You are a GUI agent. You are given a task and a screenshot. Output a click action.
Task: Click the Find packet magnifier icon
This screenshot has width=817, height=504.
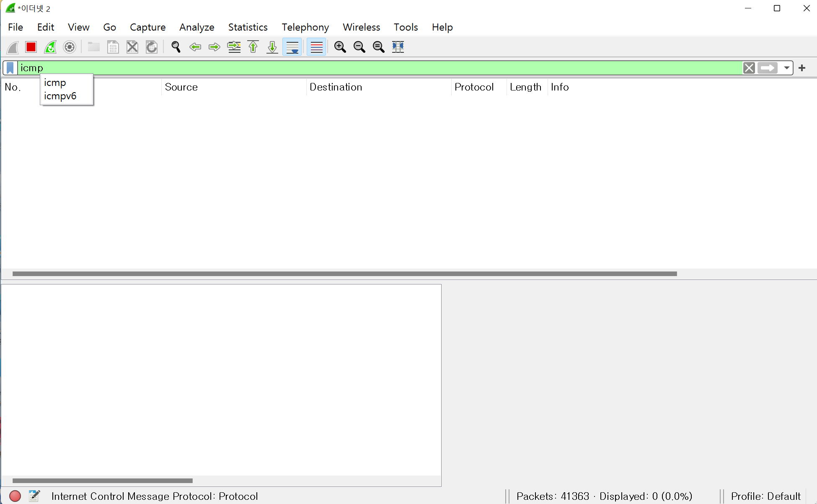point(176,47)
